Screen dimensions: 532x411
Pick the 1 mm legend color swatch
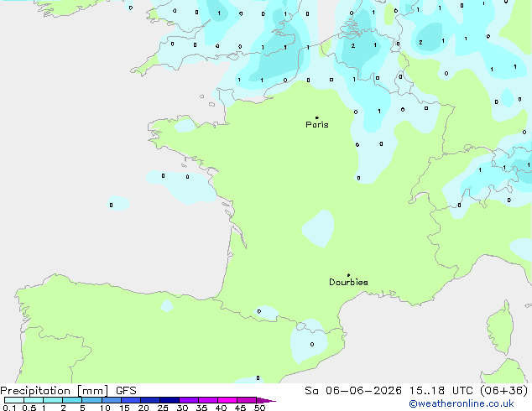tap(53, 400)
